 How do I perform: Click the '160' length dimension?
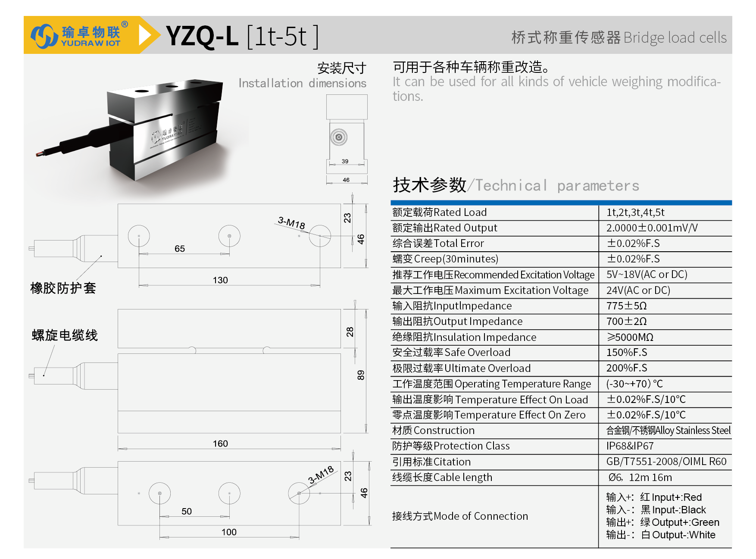[220, 443]
